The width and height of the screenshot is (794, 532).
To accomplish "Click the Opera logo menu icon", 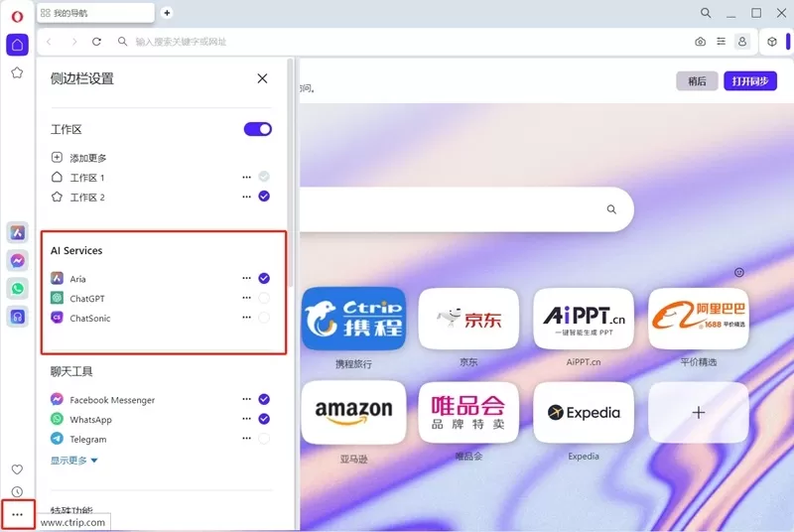I will tap(17, 16).
